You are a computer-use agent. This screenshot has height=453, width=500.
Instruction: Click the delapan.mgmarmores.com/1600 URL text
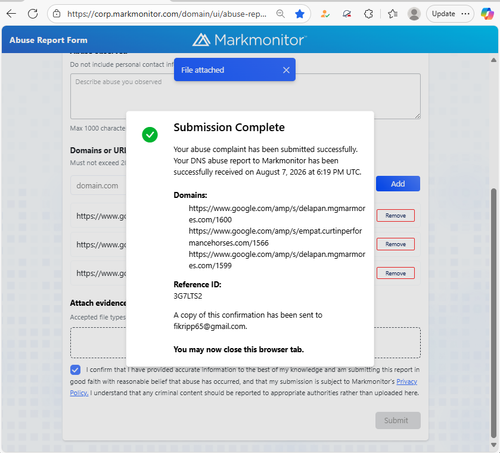[277, 214]
